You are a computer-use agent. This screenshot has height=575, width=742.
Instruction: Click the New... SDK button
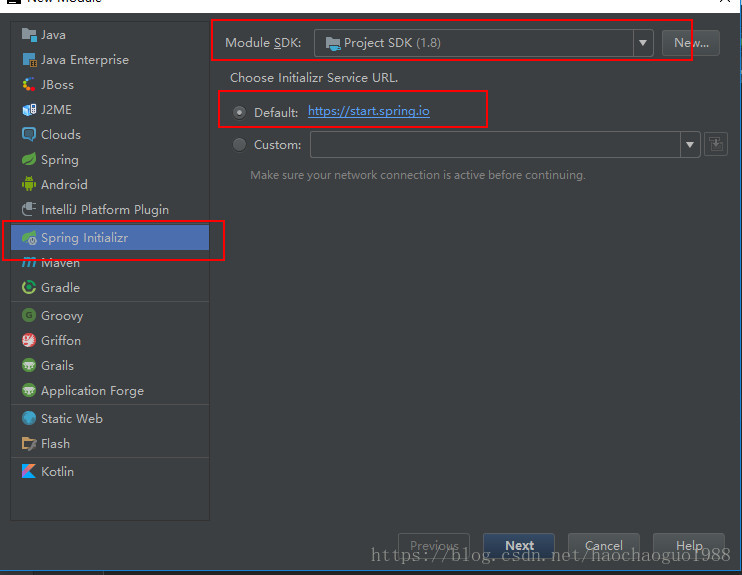coord(691,43)
